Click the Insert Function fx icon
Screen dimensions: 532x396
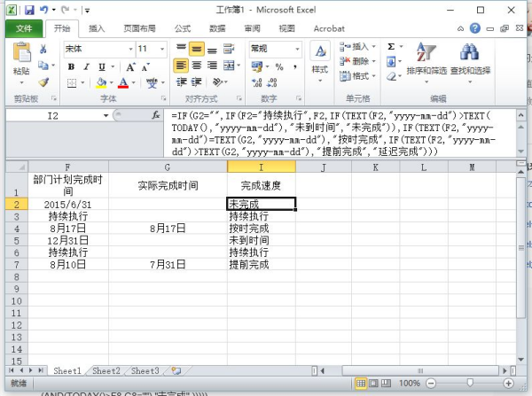tap(157, 115)
